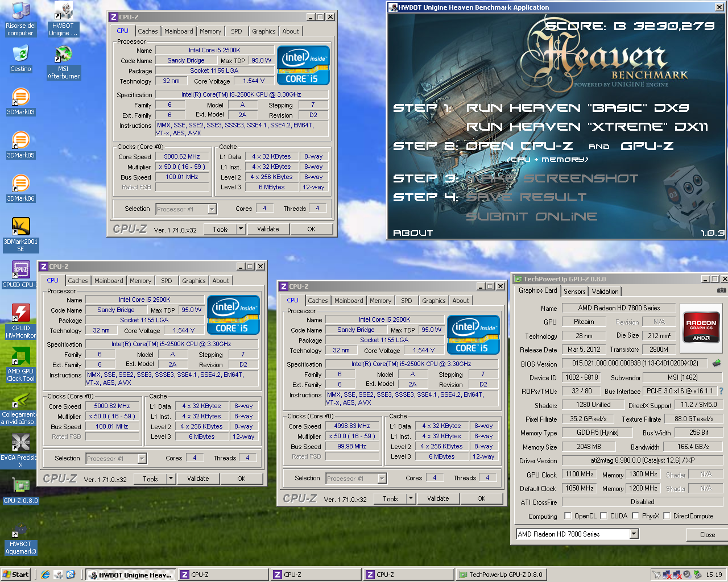Open the Mainboard tab in the lower-left CPU-Z window
The image size is (728, 582).
[109, 281]
